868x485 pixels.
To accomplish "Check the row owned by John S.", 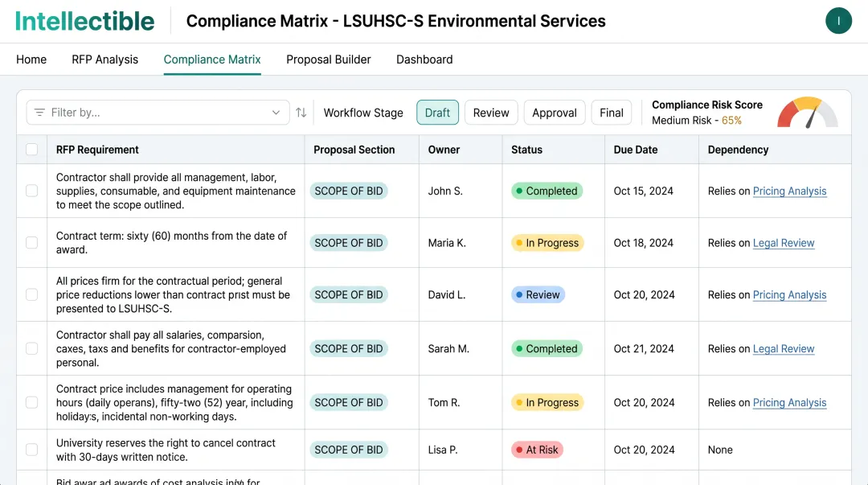I will tap(32, 191).
